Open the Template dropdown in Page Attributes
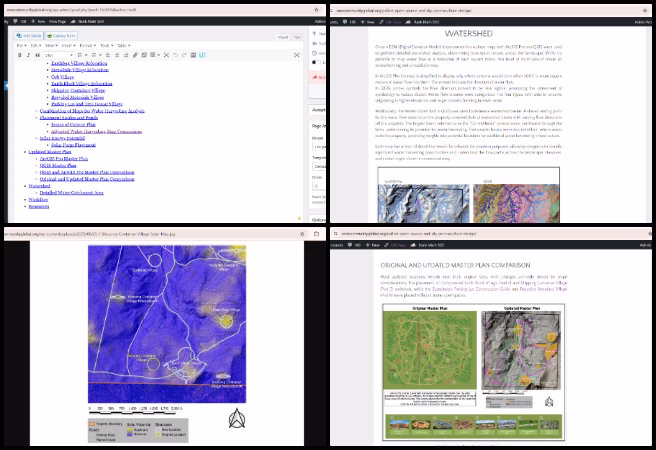The height and width of the screenshot is (450, 656). pyautogui.click(x=319, y=166)
